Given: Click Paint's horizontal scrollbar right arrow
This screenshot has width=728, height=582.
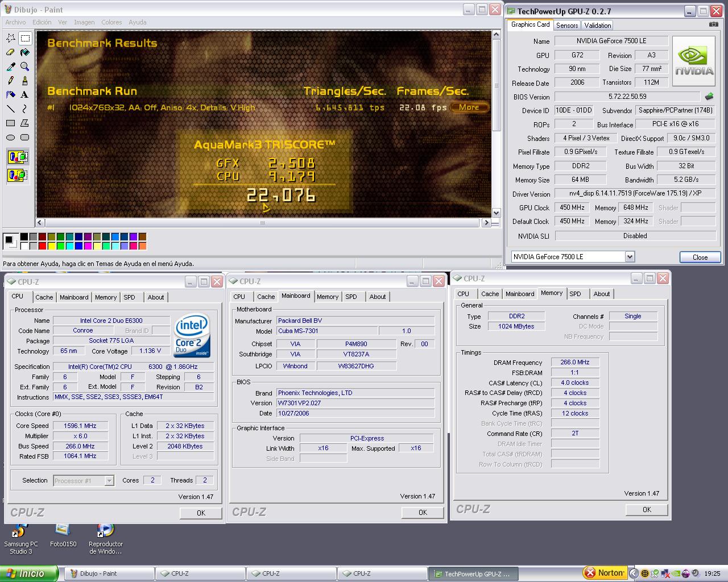Looking at the screenshot, I should 486,223.
